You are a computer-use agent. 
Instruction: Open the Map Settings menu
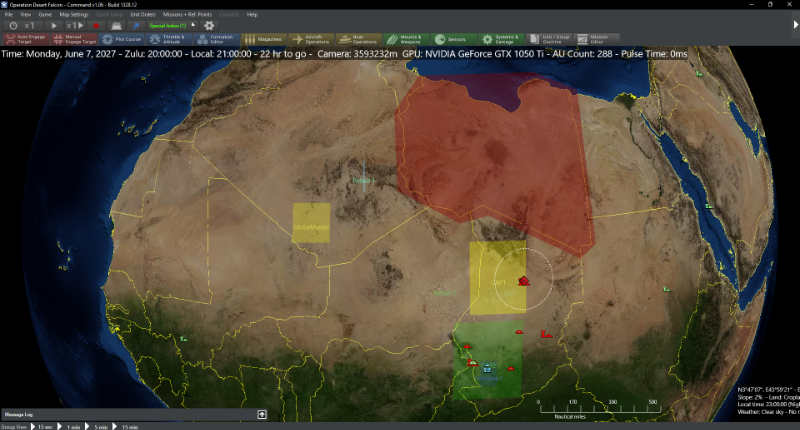pyautogui.click(x=73, y=14)
